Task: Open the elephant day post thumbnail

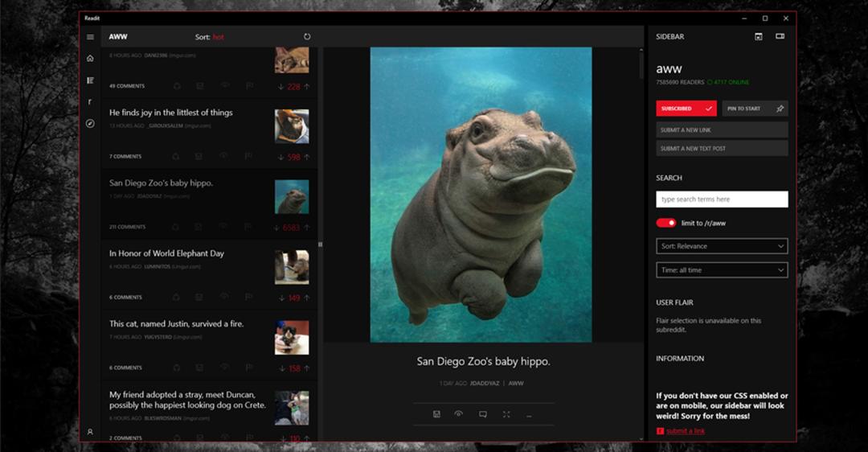Action: (x=292, y=267)
